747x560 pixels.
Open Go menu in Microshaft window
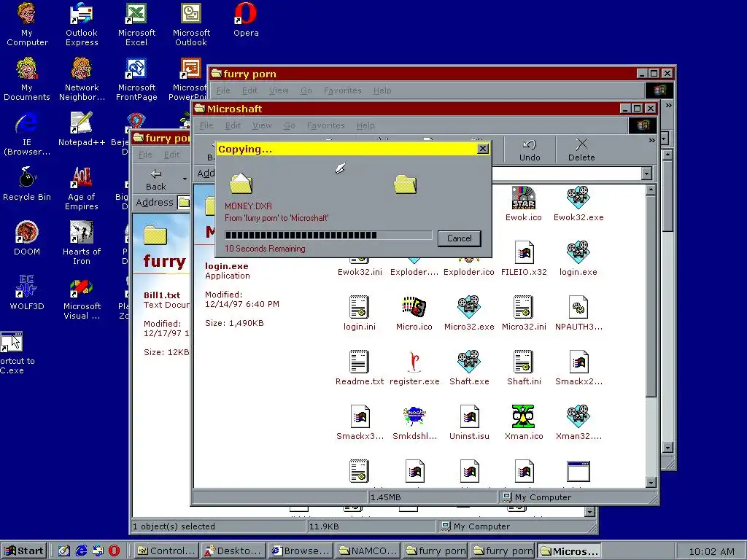coord(289,125)
